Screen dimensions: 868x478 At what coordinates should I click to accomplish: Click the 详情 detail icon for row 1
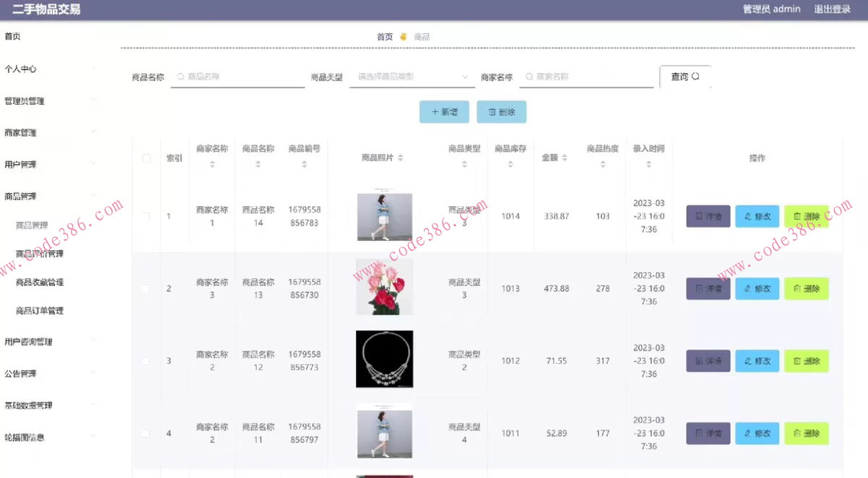(700, 216)
